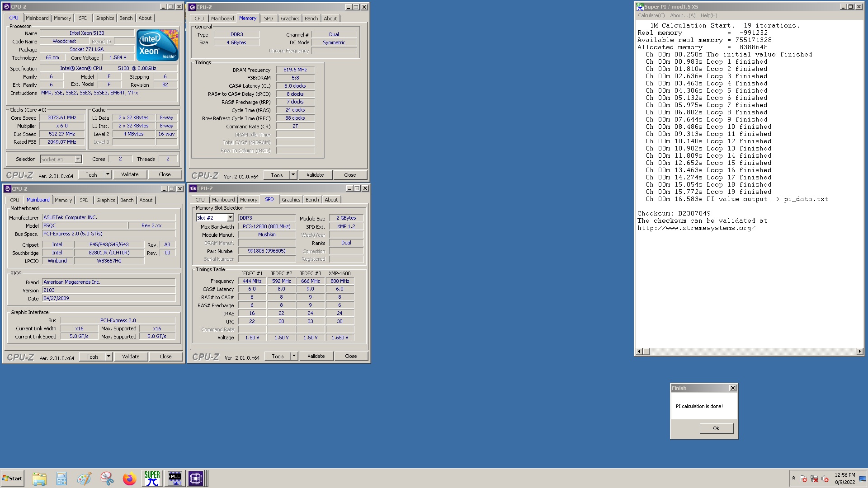Image resolution: width=868 pixels, height=488 pixels.
Task: Click Validate in the Memory window
Action: click(x=316, y=175)
